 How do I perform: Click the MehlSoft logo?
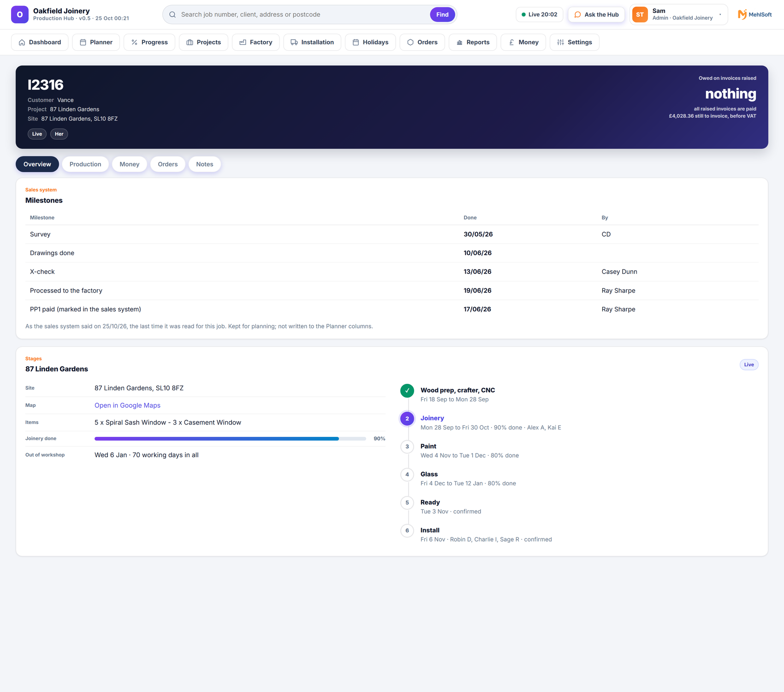[x=755, y=14]
